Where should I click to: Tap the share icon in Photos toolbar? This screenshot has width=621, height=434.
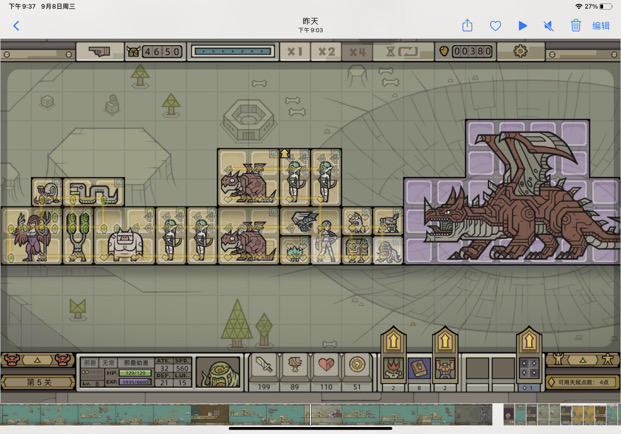pyautogui.click(x=467, y=26)
